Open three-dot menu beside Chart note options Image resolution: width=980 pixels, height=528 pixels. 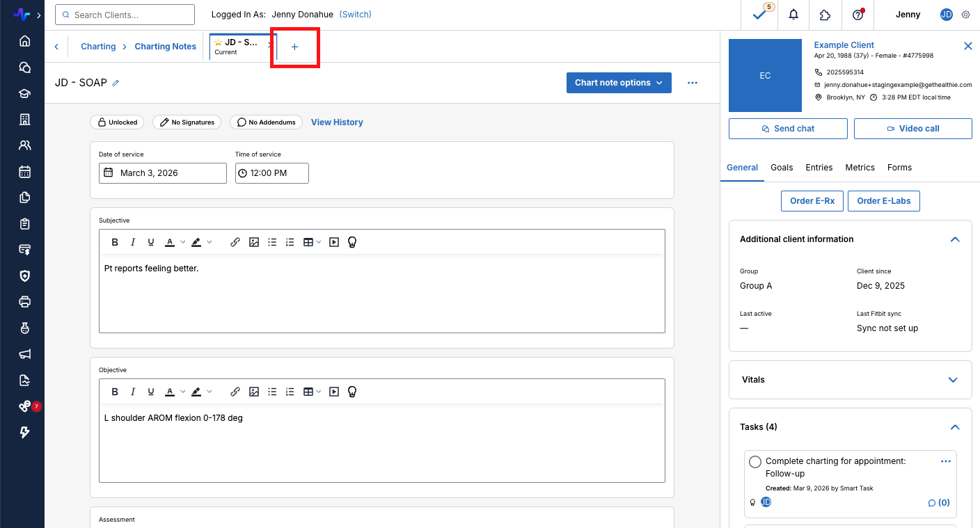692,83
